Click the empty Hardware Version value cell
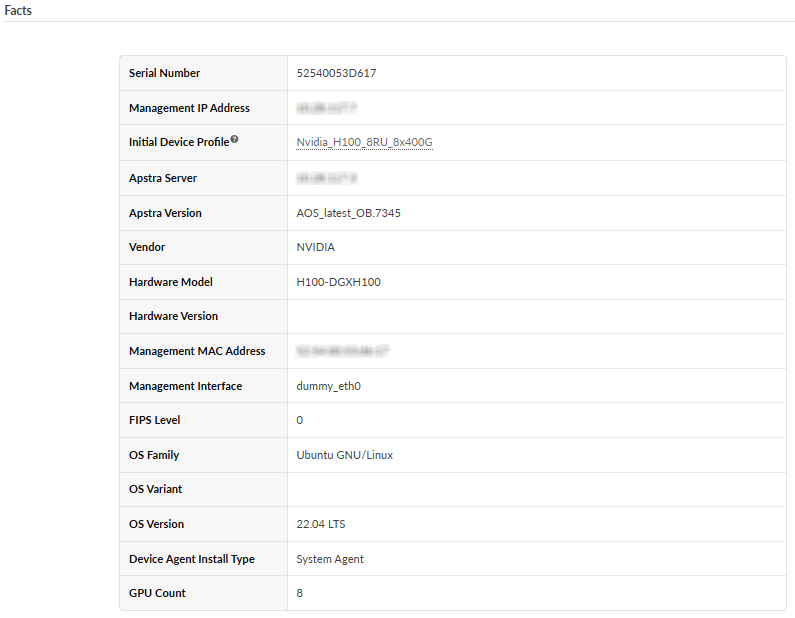 [x=536, y=316]
